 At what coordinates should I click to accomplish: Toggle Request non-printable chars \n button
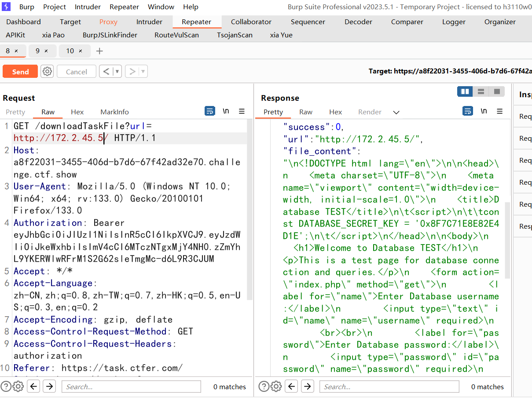click(226, 111)
